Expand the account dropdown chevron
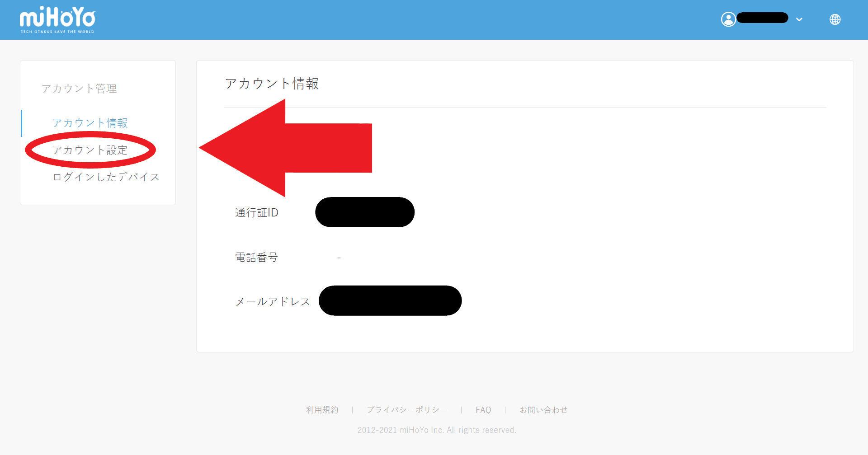868x455 pixels. pyautogui.click(x=799, y=19)
